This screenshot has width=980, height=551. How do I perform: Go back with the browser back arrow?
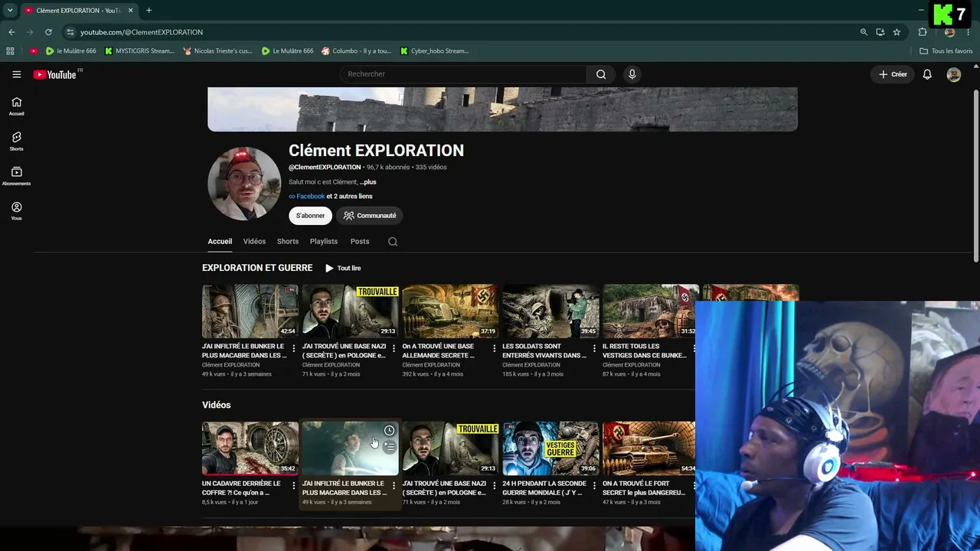11,32
